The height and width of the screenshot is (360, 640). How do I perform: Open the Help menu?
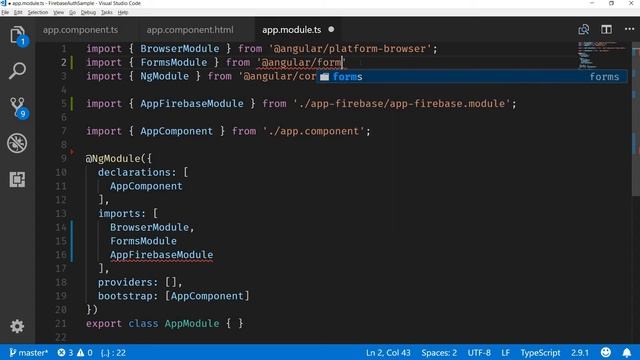(123, 12)
